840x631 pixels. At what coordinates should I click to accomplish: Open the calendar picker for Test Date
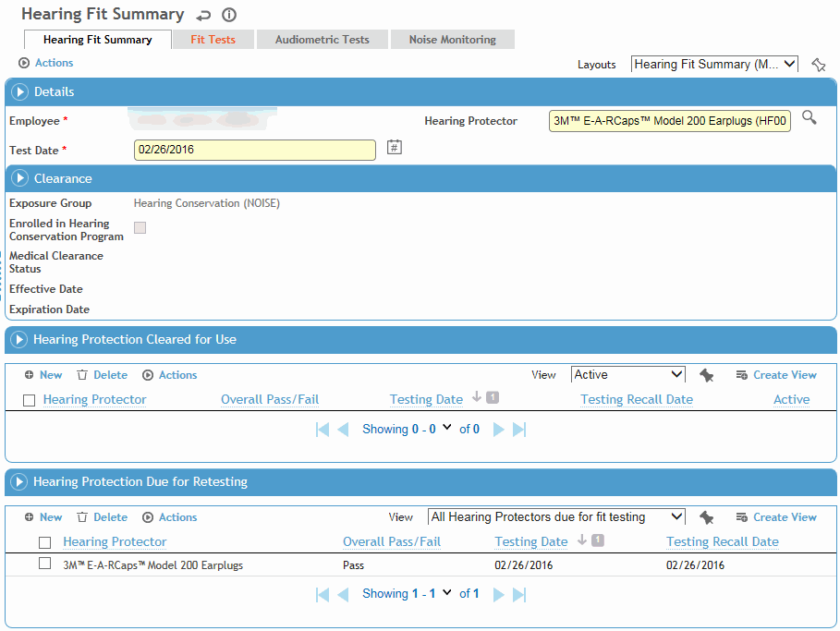(x=394, y=147)
